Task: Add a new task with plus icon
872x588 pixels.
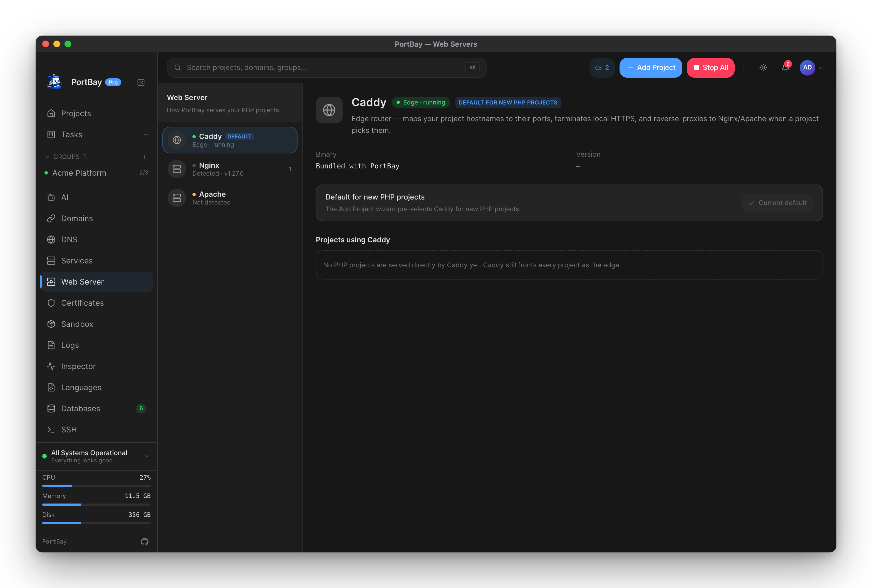Action: (146, 134)
